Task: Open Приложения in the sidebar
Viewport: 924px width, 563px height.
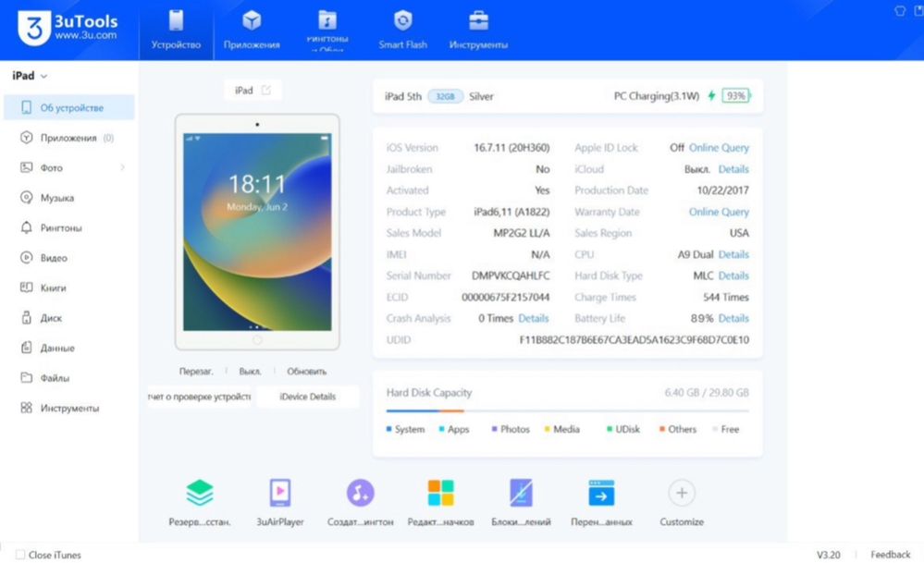Action: tap(69, 138)
